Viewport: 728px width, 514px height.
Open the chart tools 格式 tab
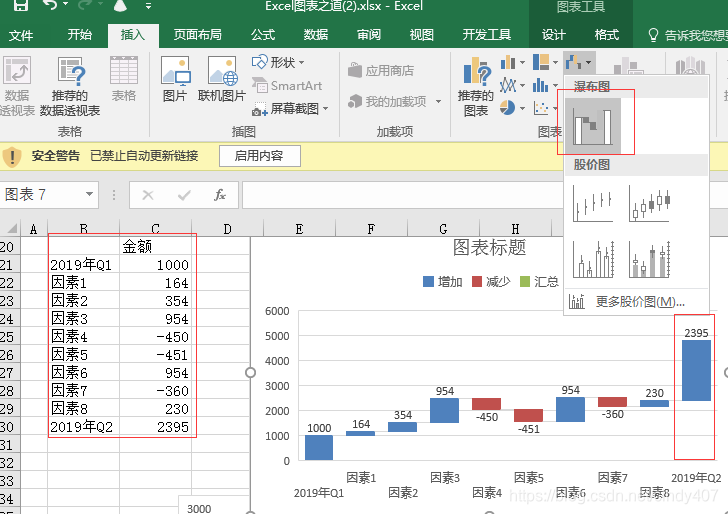click(606, 35)
